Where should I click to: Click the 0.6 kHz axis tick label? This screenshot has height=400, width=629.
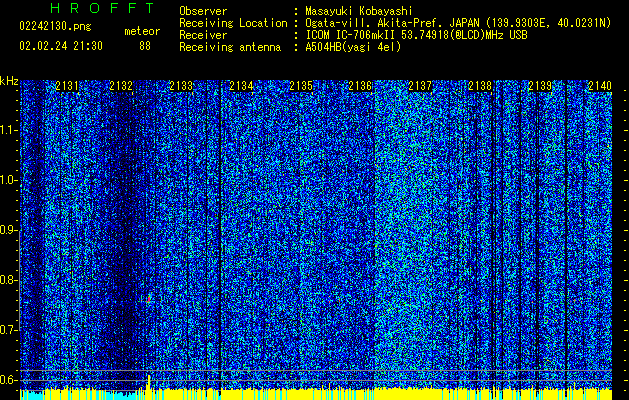click(x=9, y=380)
